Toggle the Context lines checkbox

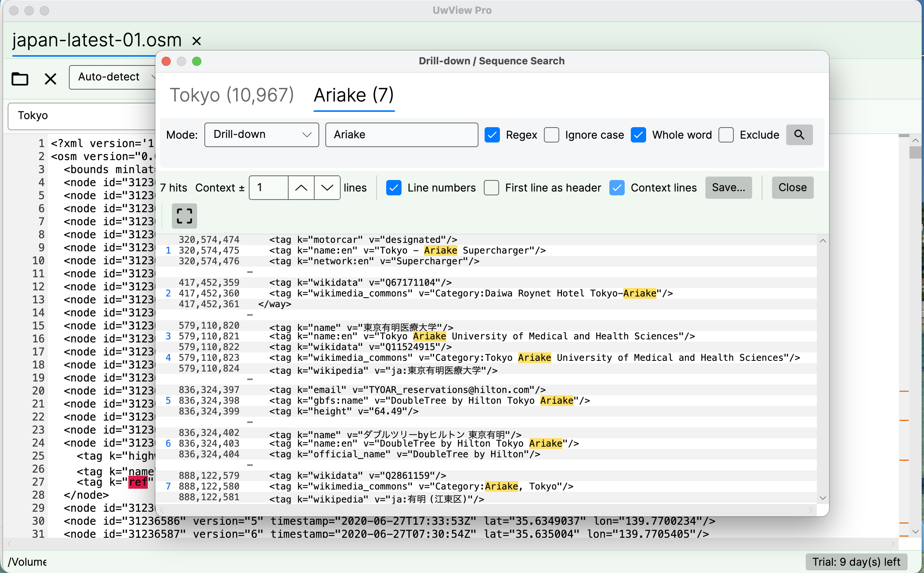(617, 188)
